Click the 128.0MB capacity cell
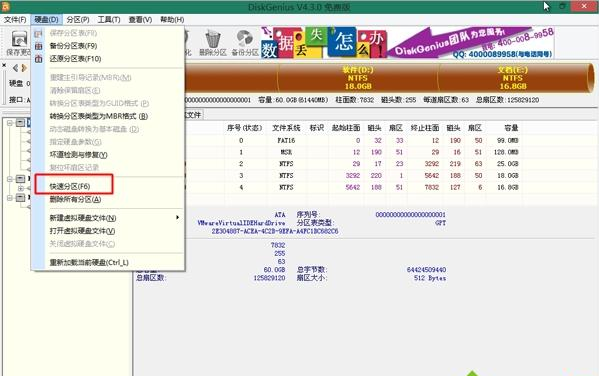Screen dimensions: 599x376 tap(506, 152)
